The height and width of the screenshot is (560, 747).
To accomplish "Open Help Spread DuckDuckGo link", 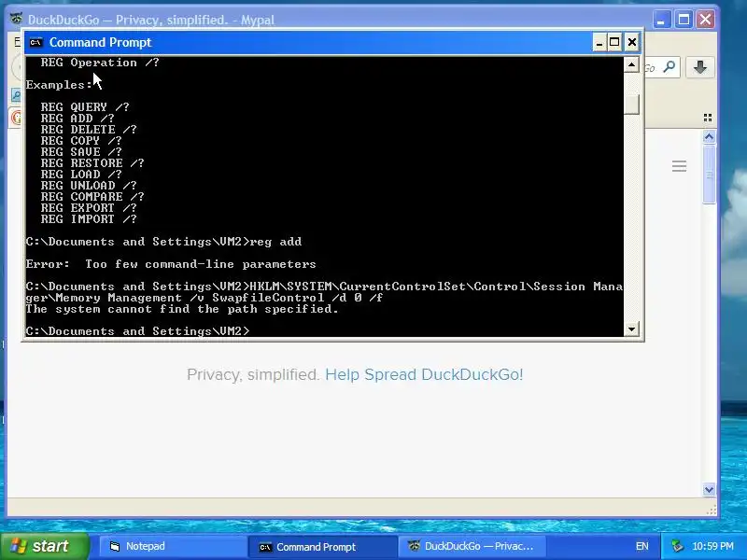I will click(x=424, y=375).
